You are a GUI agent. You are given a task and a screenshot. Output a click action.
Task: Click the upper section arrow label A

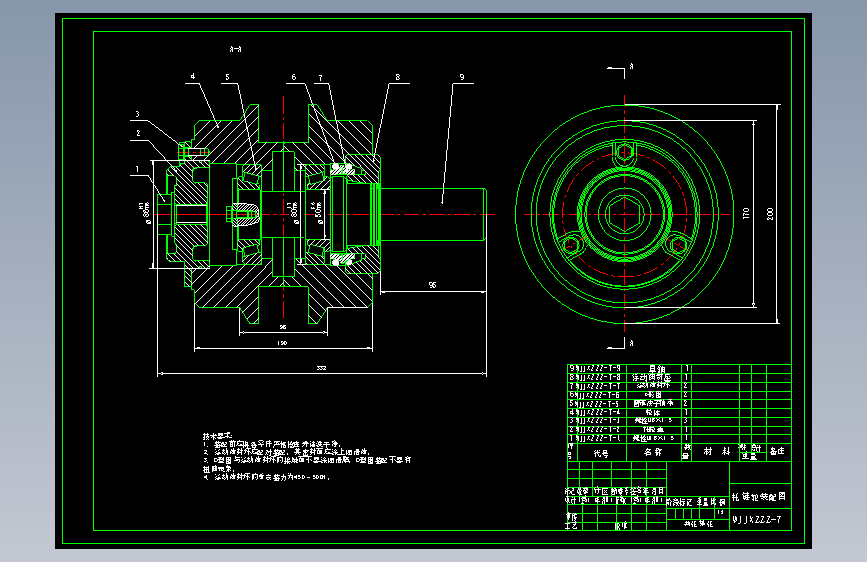tap(631, 66)
